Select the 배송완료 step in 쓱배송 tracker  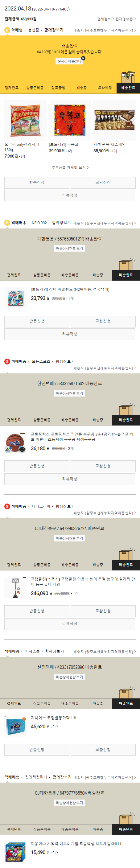click(x=128, y=88)
